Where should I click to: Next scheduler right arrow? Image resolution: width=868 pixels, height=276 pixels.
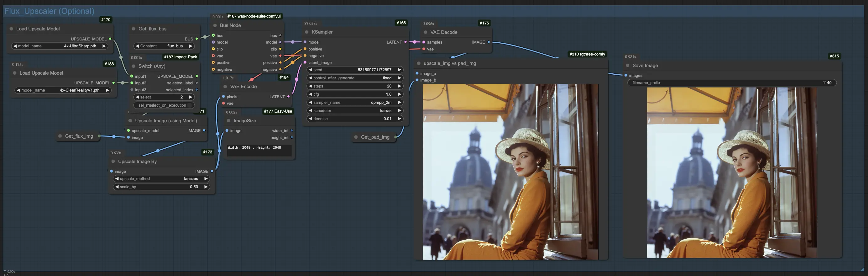[x=400, y=110]
